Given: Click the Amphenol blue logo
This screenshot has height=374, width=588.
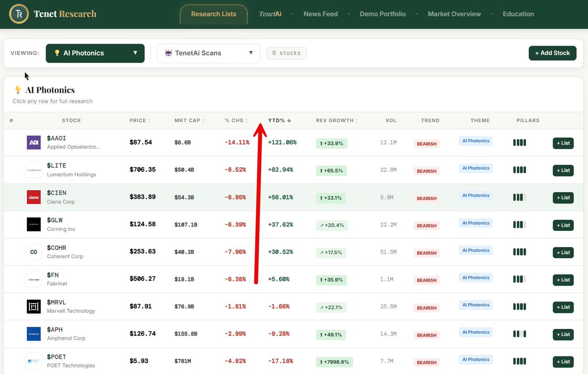Looking at the screenshot, I should coord(34,334).
